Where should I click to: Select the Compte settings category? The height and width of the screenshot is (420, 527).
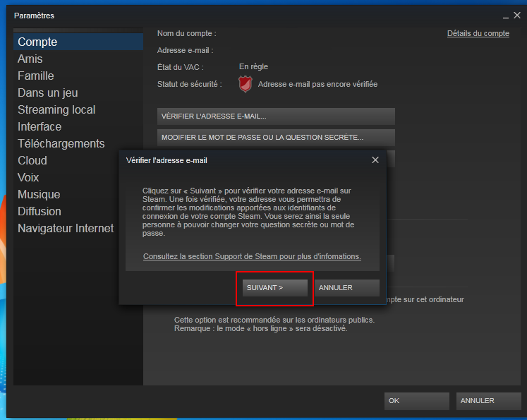click(x=78, y=42)
